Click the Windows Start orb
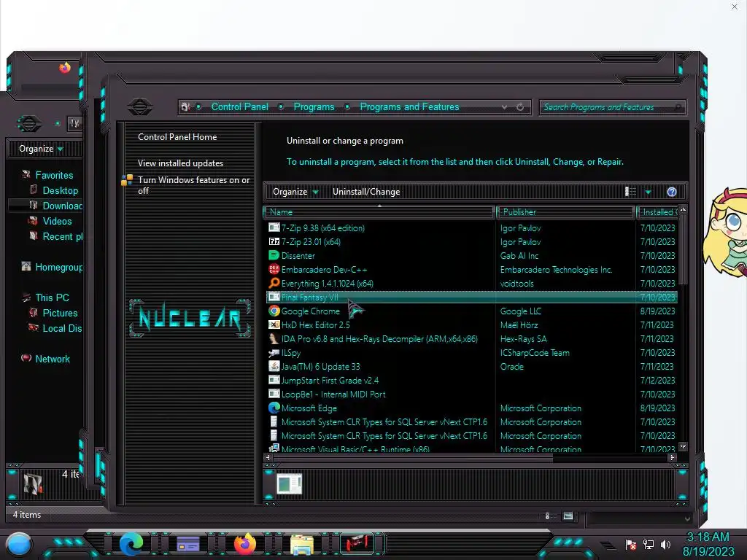The image size is (747, 560). 19,545
